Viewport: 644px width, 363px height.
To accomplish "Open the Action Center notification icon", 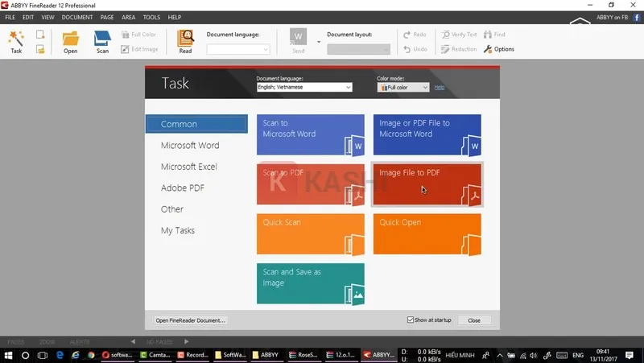I will [630, 355].
